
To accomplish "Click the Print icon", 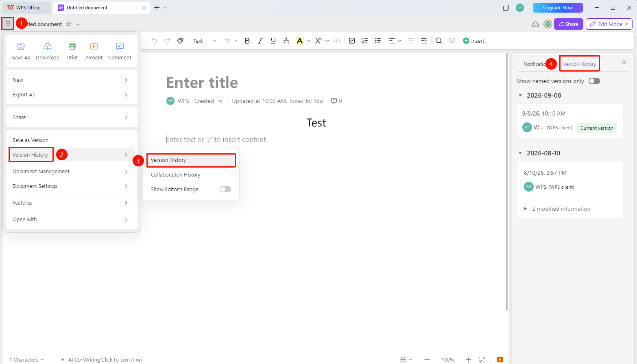I will tap(72, 46).
